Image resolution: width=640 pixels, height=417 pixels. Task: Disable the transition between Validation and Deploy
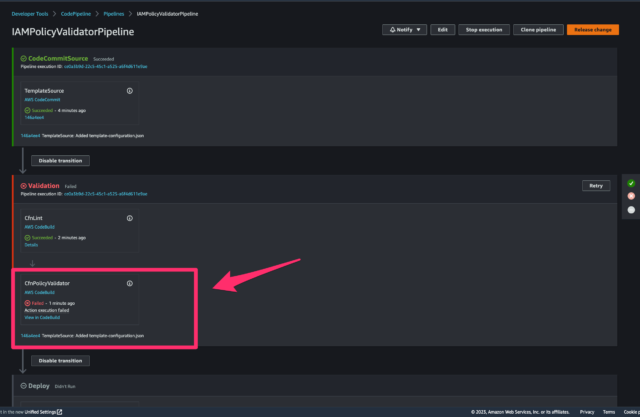[60, 361]
